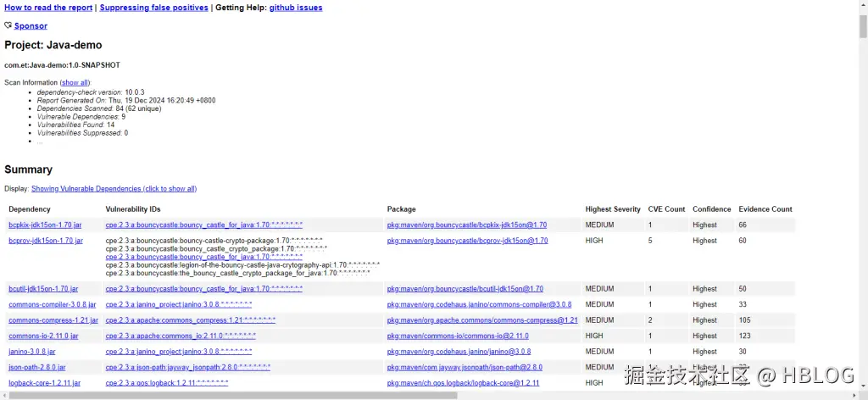Open json-path jayway_jsonpath CPE link
This screenshot has height=400, width=868.
pyautogui.click(x=188, y=367)
